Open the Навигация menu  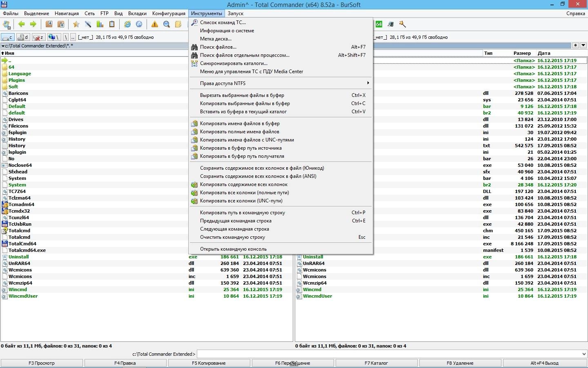click(x=67, y=13)
